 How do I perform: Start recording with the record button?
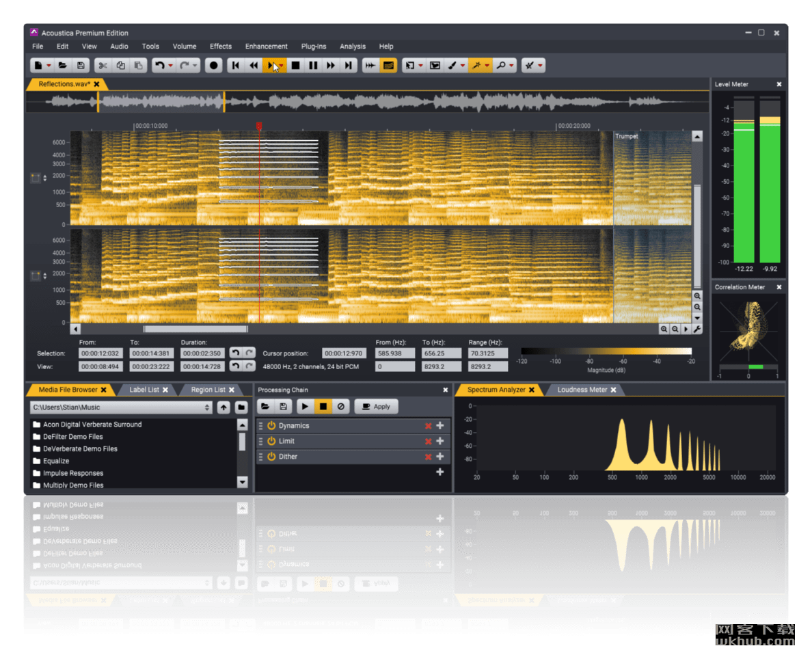click(213, 65)
